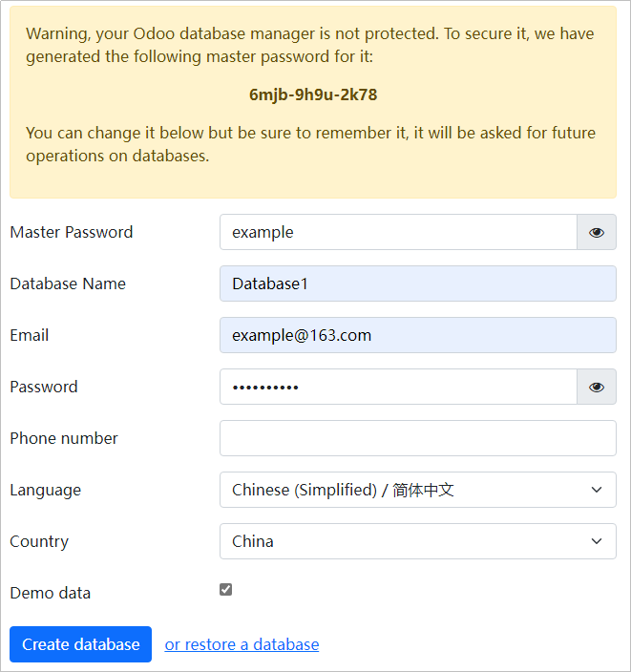Show the Master Password with eye icon

(x=597, y=232)
